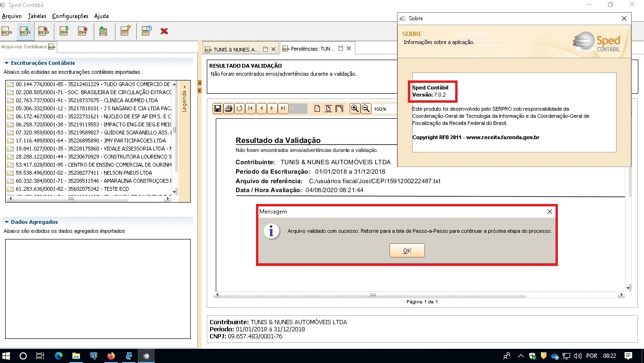Close the Pendências tab
Screen dimensions: 644x363
pos(349,48)
